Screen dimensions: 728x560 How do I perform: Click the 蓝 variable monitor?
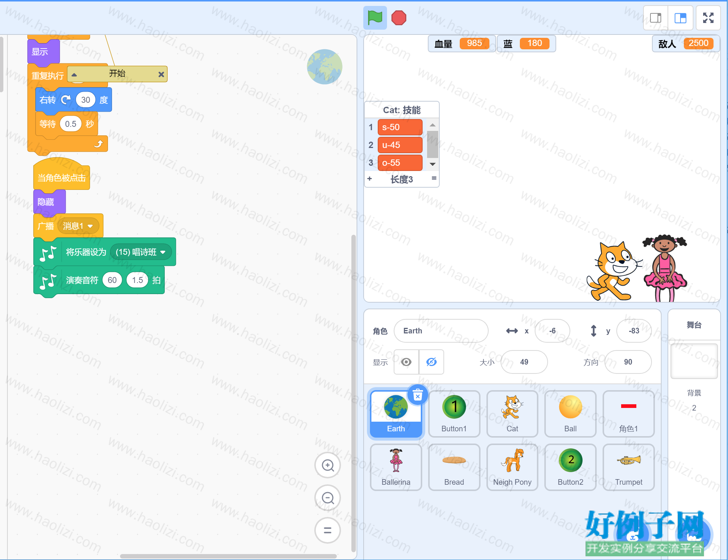coord(526,44)
